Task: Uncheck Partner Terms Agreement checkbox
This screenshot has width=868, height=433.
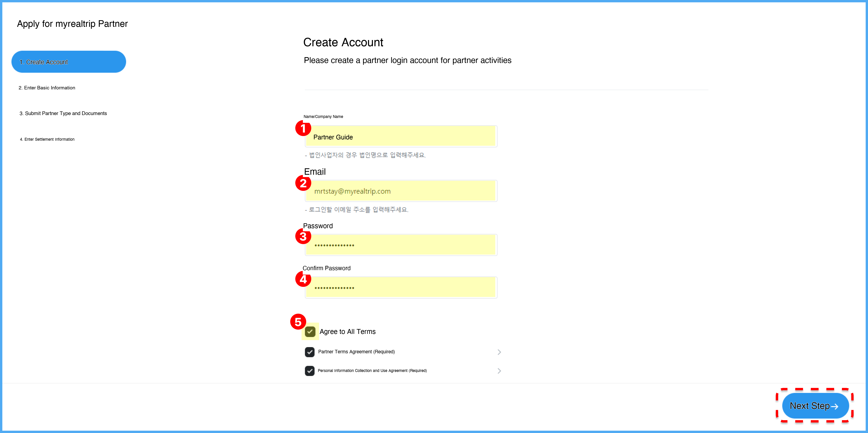Action: [309, 352]
